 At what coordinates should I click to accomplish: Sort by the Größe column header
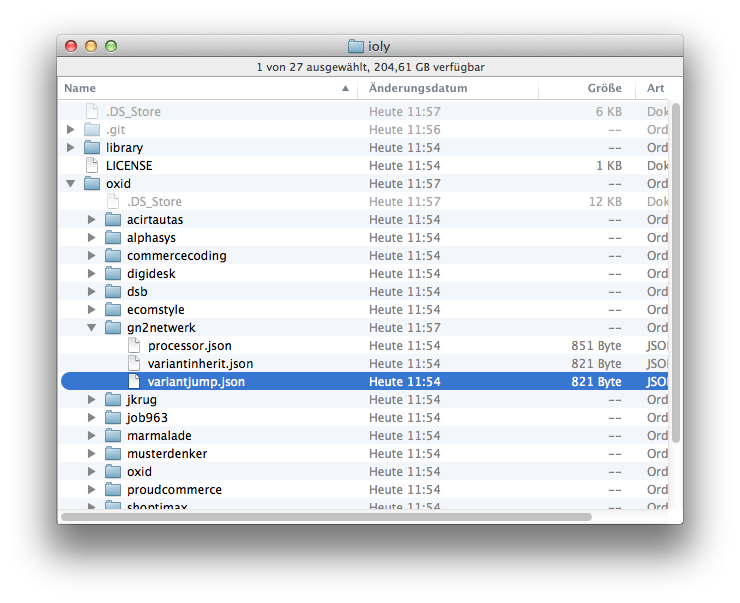[x=587, y=88]
